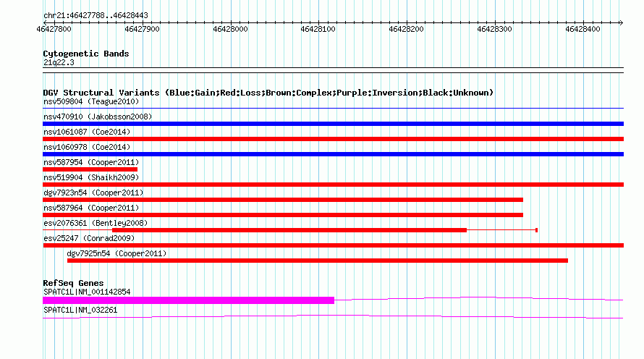
Task: Click the 46428200 ruler coordinate
Action: pyautogui.click(x=406, y=29)
